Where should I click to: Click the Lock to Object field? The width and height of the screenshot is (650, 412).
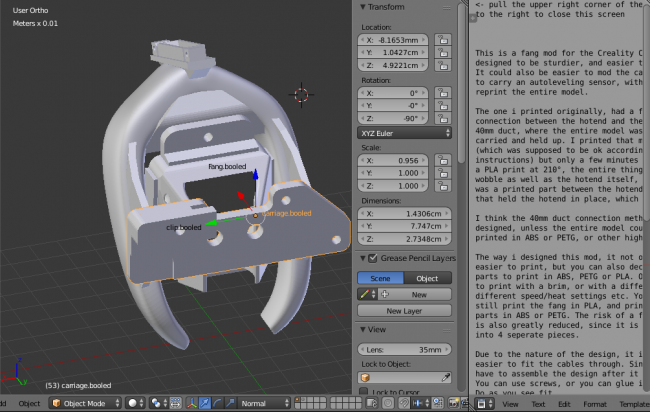[x=404, y=378]
